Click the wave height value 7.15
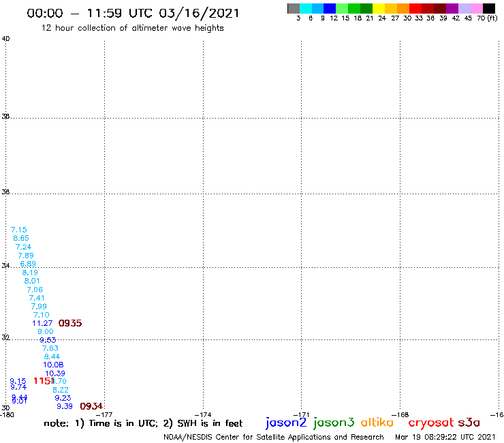504x443 pixels. tap(19, 230)
